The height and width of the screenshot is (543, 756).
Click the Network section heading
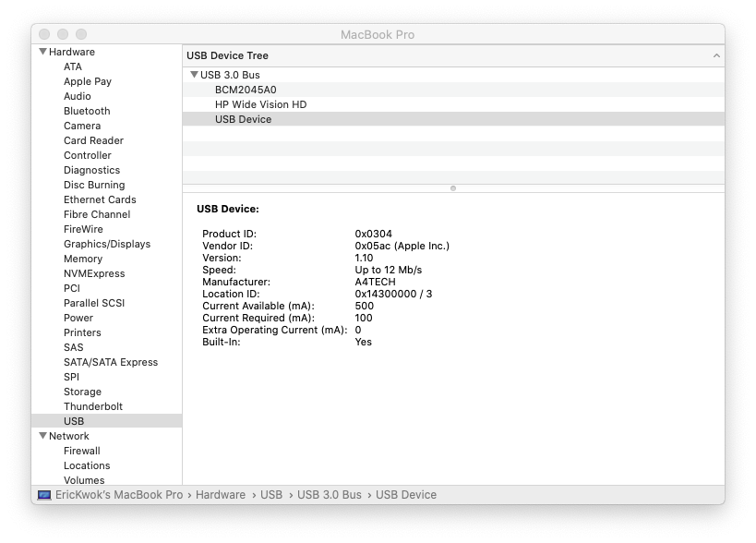point(69,436)
